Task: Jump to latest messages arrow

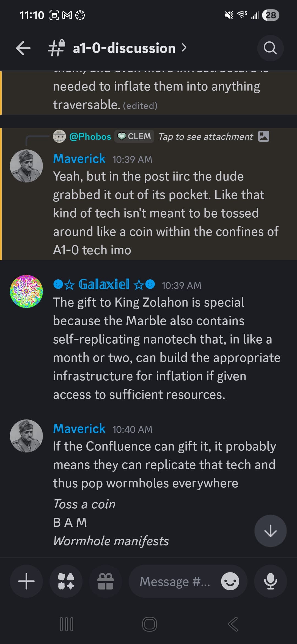Action: click(270, 531)
